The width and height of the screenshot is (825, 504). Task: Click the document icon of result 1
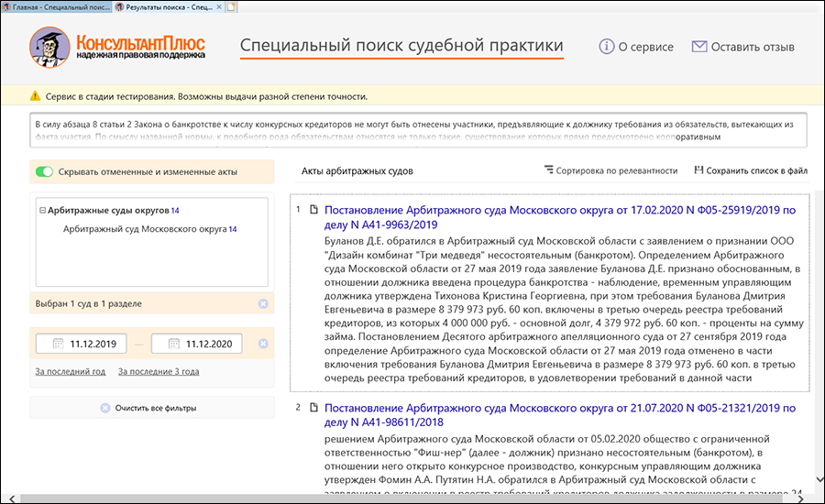point(313,209)
